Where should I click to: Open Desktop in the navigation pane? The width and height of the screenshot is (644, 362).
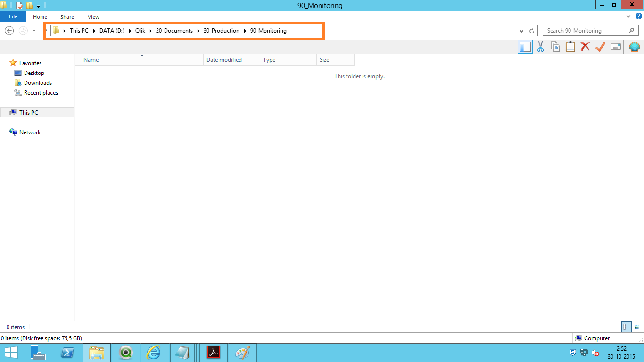(x=34, y=73)
